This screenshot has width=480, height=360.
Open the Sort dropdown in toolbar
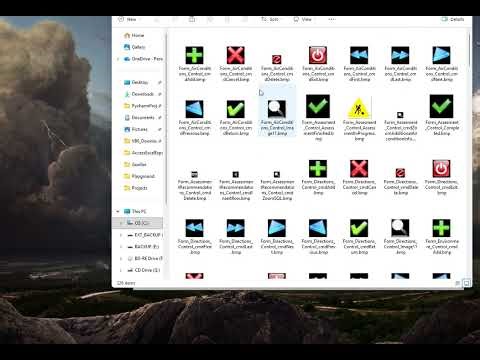click(x=271, y=20)
